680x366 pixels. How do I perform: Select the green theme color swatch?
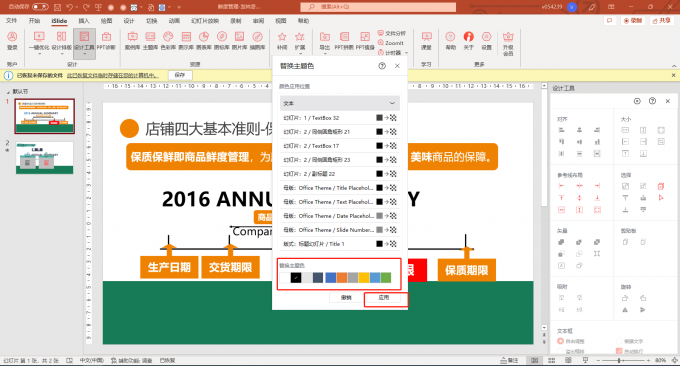[386, 278]
